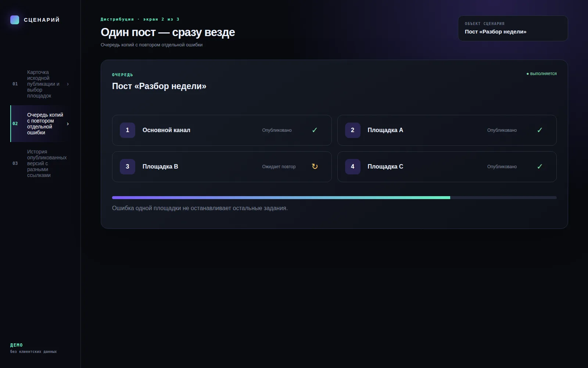588x368 pixels.
Task: Select the Площадка C name label
Action: point(385,167)
